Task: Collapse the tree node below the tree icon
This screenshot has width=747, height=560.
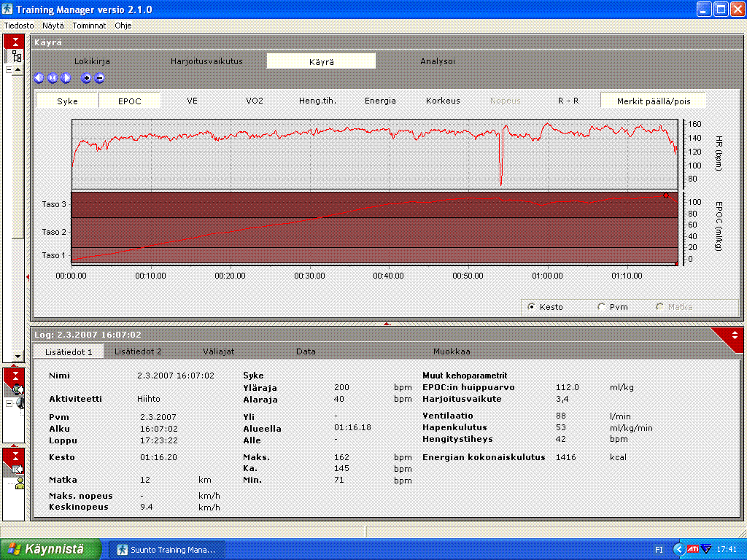Action: (x=9, y=70)
